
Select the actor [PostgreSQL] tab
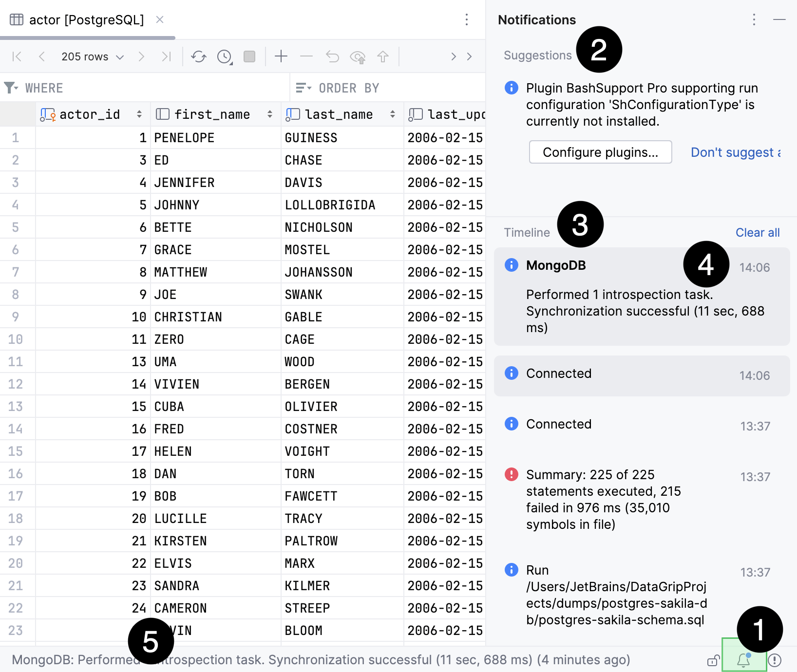[x=86, y=19]
